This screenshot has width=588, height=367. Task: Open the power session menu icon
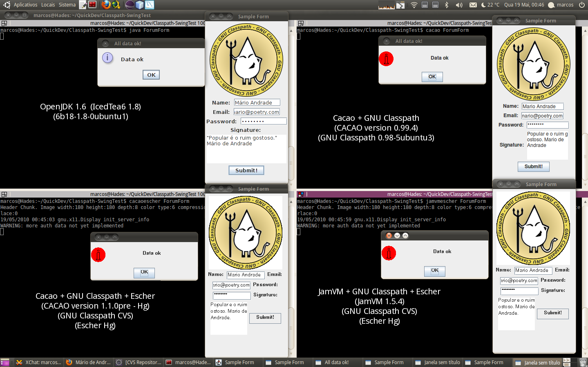point(582,5)
